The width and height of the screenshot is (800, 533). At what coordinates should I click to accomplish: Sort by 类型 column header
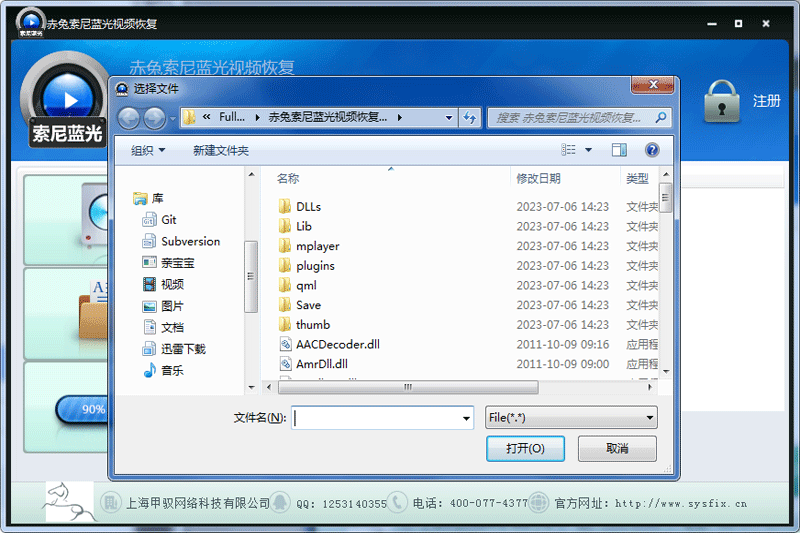pos(639,179)
